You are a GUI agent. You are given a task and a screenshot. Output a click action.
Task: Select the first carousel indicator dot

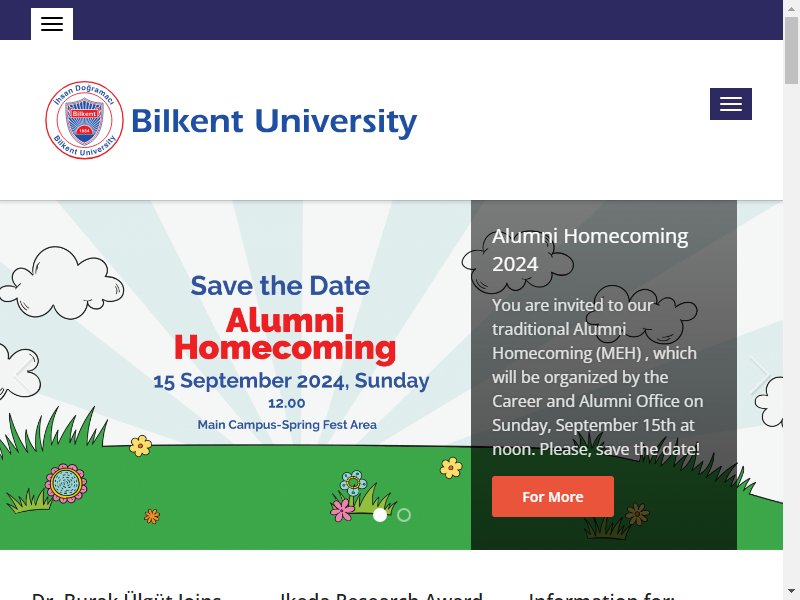380,515
